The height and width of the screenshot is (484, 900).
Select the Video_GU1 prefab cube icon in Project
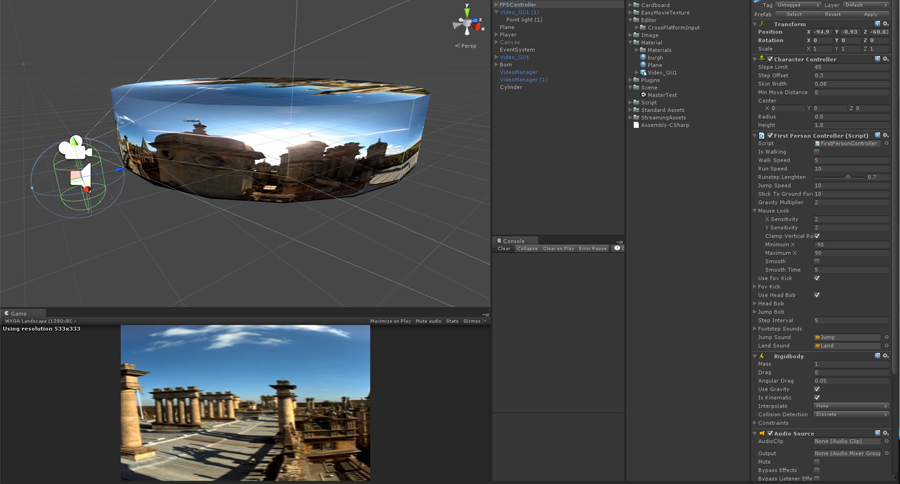(643, 72)
